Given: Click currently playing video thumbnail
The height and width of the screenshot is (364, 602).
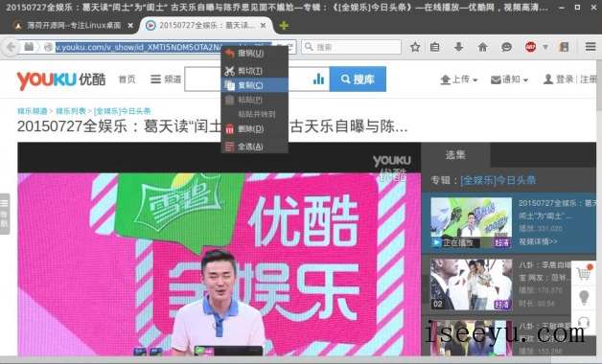Looking at the screenshot, I should tap(471, 222).
